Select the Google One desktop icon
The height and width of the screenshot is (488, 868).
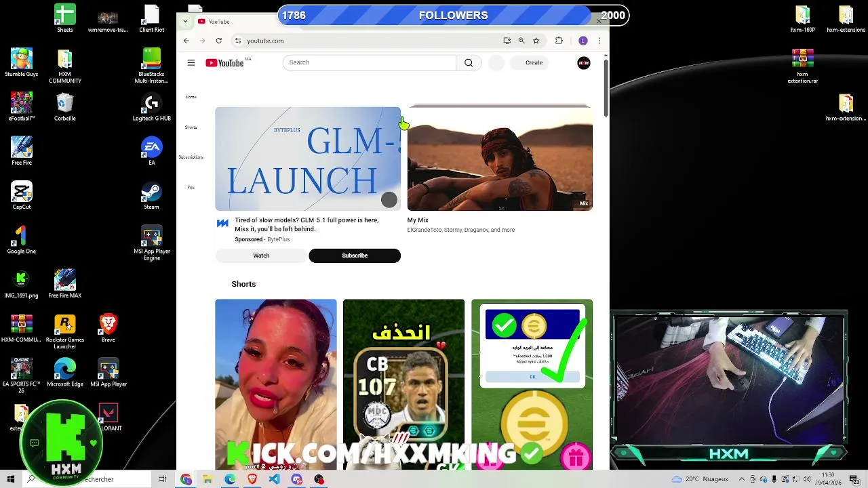(x=22, y=240)
